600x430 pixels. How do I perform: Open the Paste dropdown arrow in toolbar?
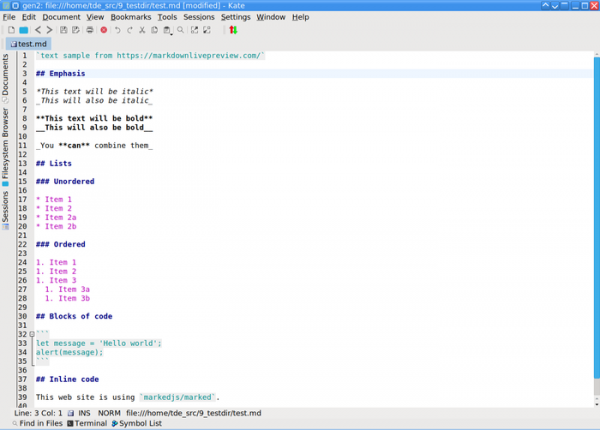[x=171, y=33]
